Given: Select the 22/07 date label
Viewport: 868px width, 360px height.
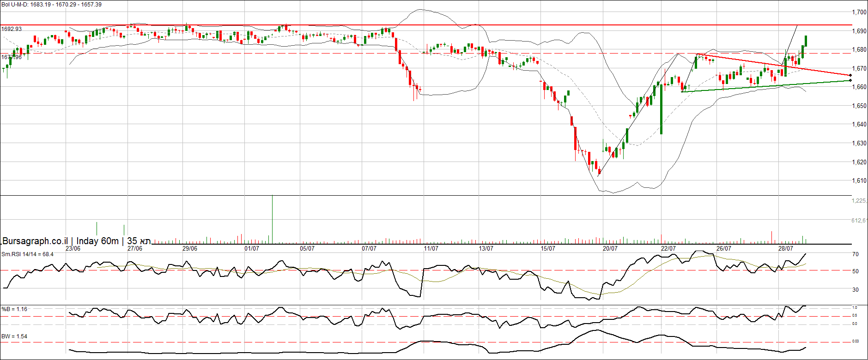Looking at the screenshot, I should click(668, 248).
